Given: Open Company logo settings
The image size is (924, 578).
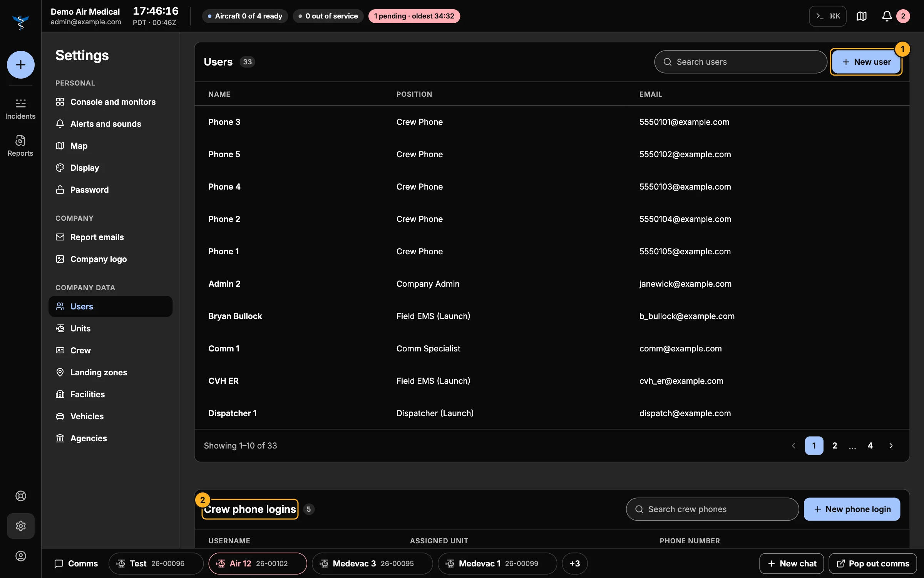Looking at the screenshot, I should pyautogui.click(x=110, y=259).
